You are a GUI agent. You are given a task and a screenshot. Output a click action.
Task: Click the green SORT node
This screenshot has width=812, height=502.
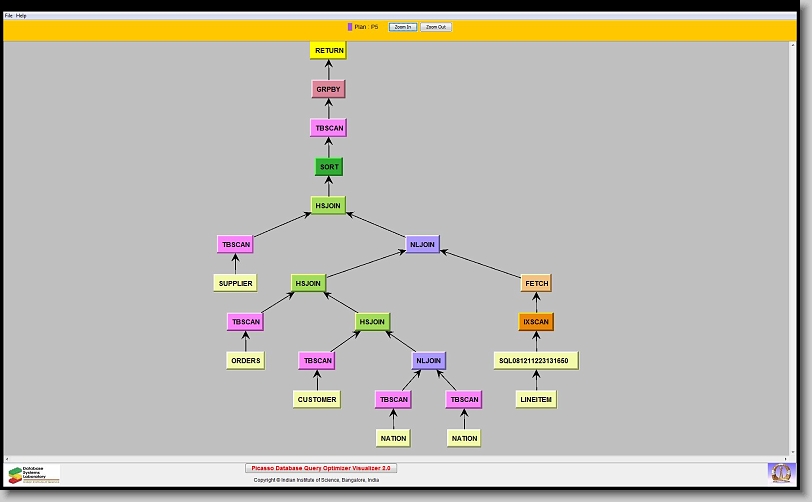[x=329, y=167]
